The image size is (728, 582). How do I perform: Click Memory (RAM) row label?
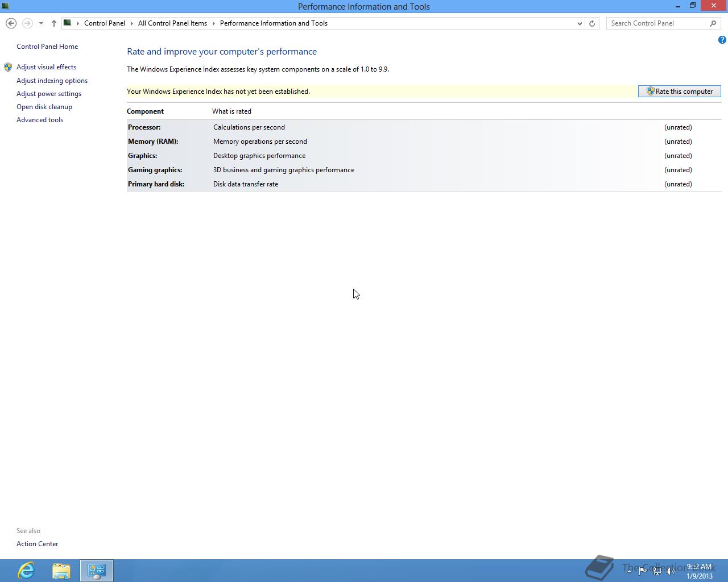pyautogui.click(x=153, y=142)
